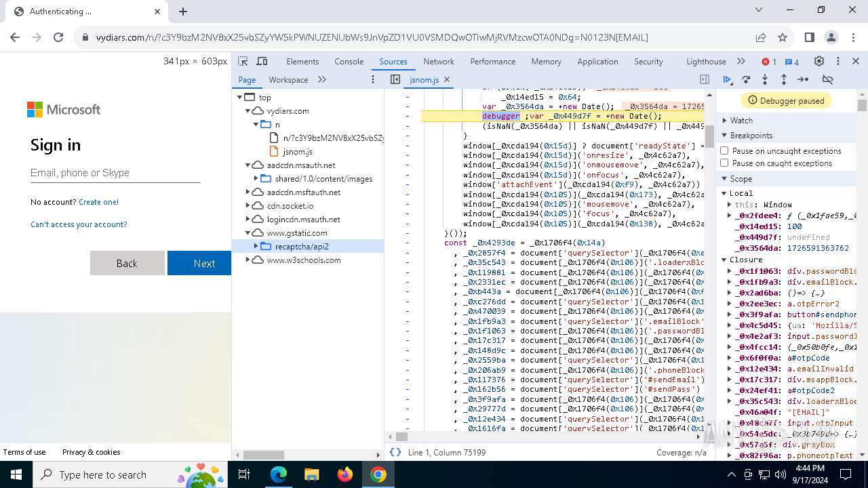Image resolution: width=868 pixels, height=488 pixels.
Task: Step into next function call
Action: (x=765, y=79)
